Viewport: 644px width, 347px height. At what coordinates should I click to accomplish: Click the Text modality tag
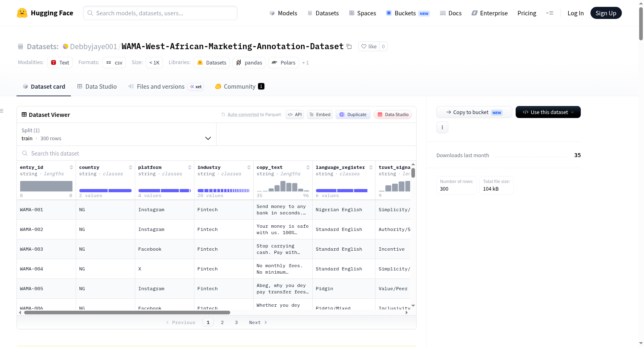pyautogui.click(x=60, y=62)
